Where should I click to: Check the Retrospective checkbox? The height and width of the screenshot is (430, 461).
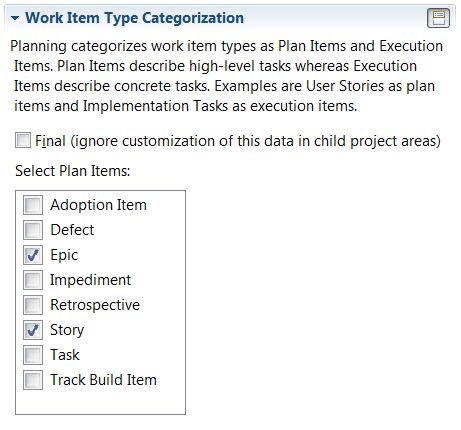coord(33,305)
